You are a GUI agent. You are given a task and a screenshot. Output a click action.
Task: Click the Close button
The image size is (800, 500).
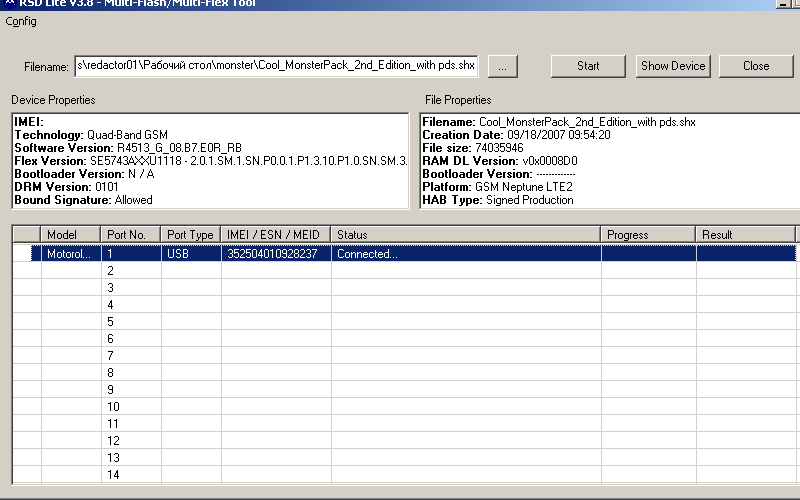click(x=756, y=66)
